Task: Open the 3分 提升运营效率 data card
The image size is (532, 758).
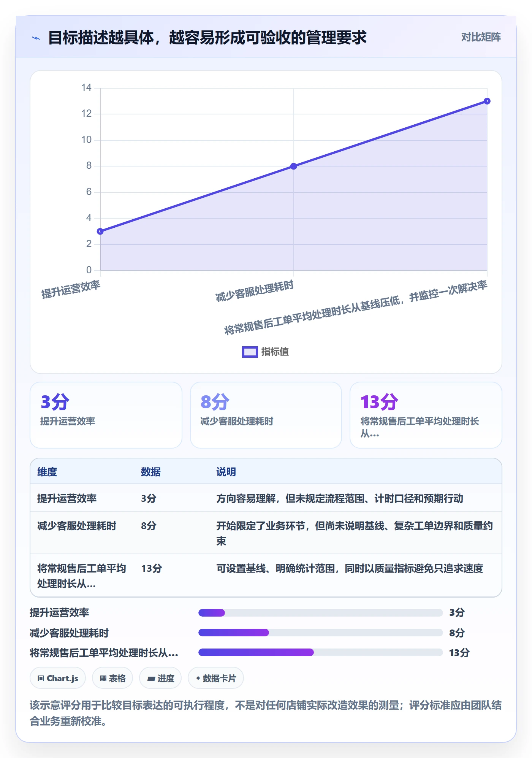Action: (x=106, y=415)
